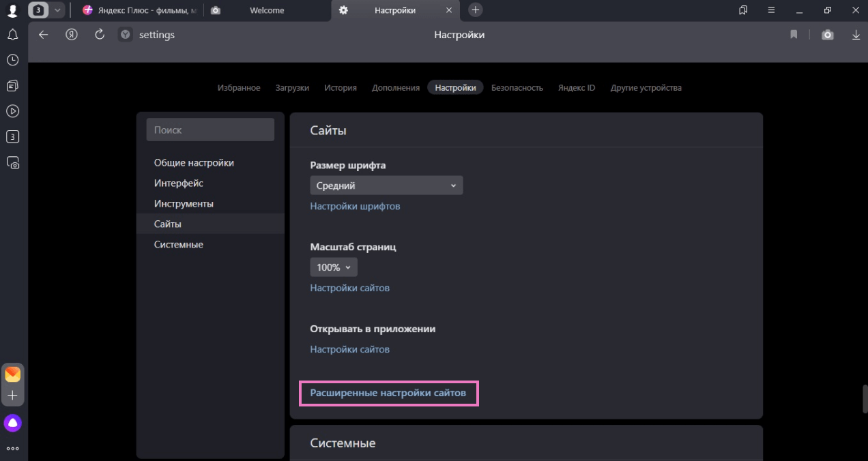Click the settings search field
The height and width of the screenshot is (461, 868).
(x=210, y=130)
